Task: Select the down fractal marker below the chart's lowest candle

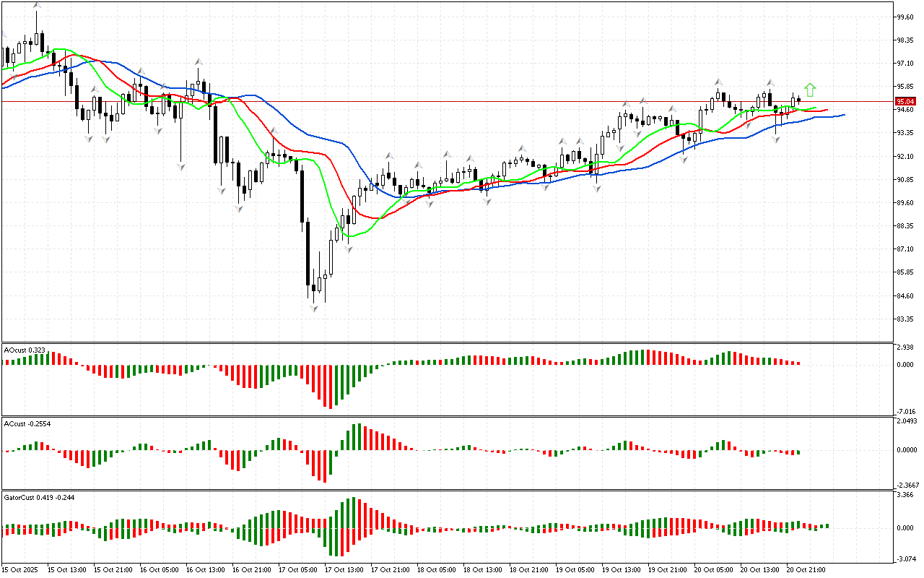Action: point(314,309)
